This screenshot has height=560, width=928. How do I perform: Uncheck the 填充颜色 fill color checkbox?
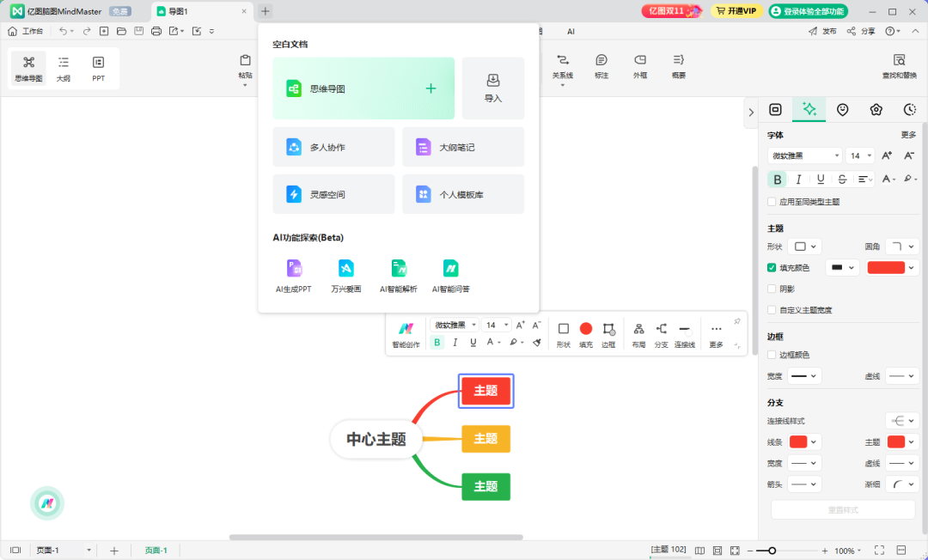[771, 267]
